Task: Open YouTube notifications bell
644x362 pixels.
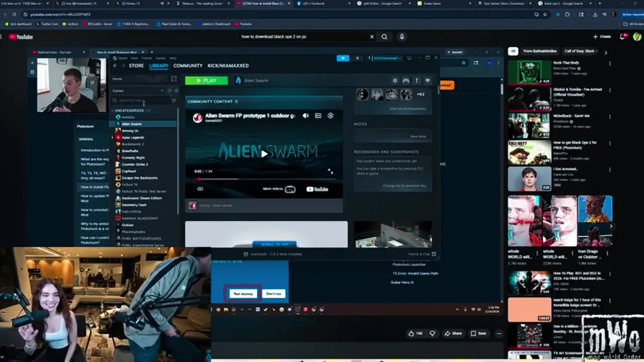Action: pos(623,37)
